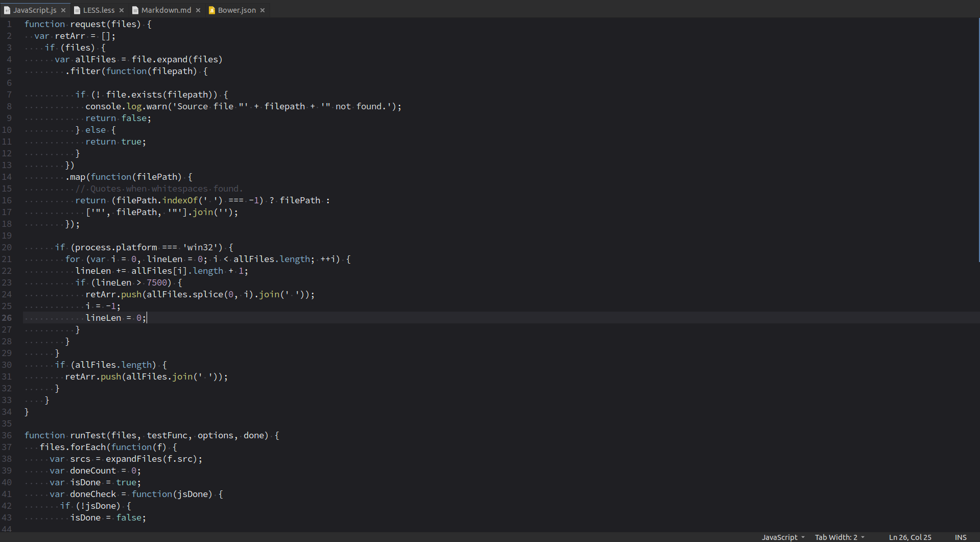Click line number 20 in the gutter
The width and height of the screenshot is (980, 542).
[7, 247]
